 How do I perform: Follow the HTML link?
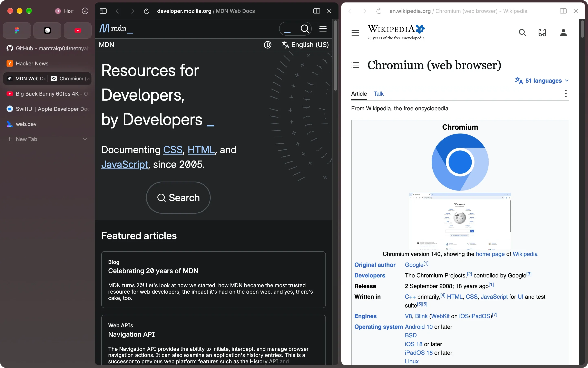coord(201,150)
